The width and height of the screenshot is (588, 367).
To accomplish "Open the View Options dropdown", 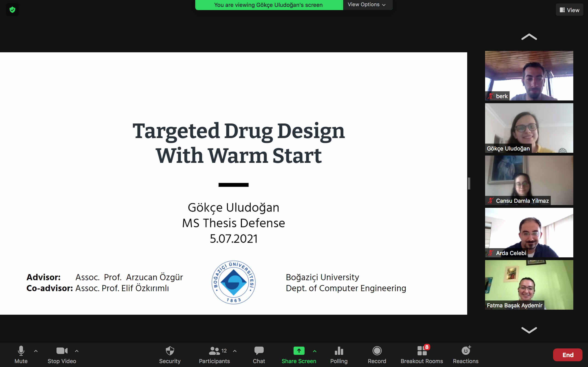I will (x=366, y=5).
